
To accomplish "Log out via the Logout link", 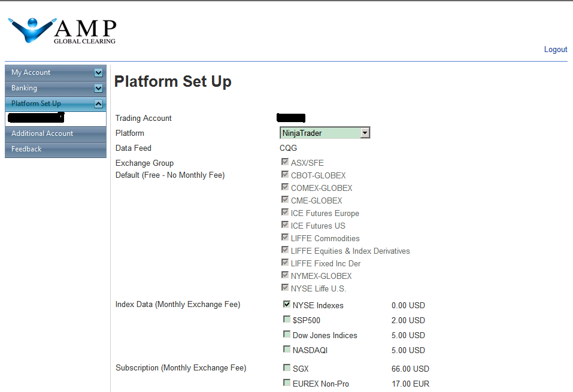I will point(556,49).
